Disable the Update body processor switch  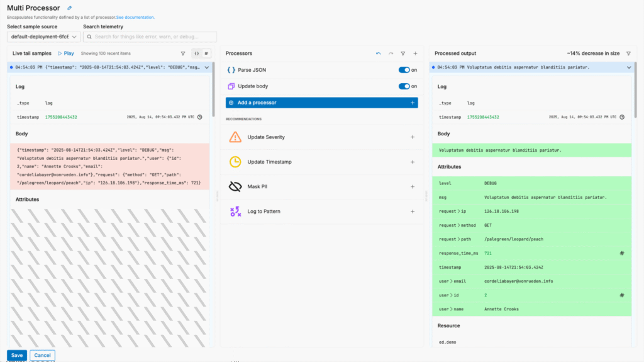click(404, 86)
